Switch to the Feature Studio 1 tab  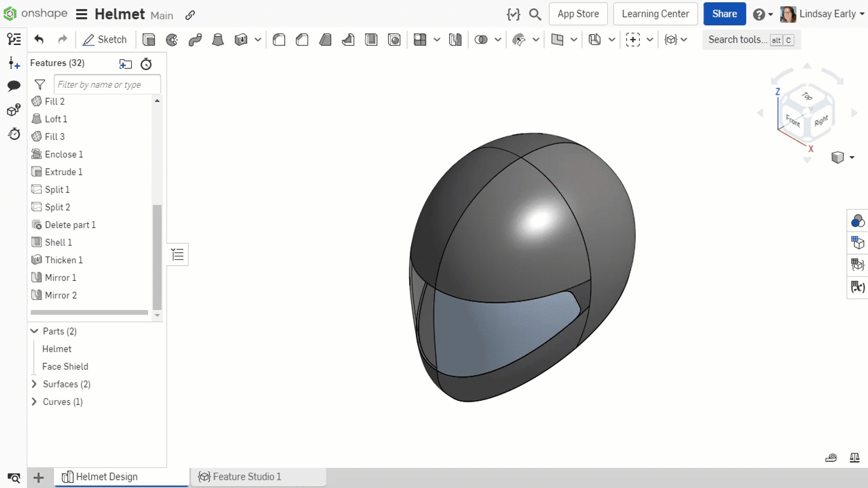(247, 477)
